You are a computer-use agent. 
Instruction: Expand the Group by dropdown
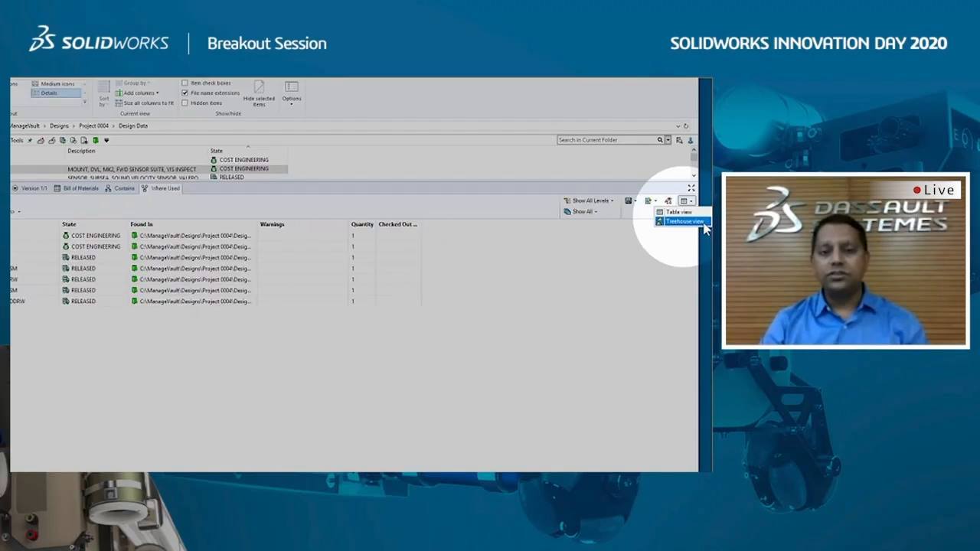pyautogui.click(x=132, y=83)
